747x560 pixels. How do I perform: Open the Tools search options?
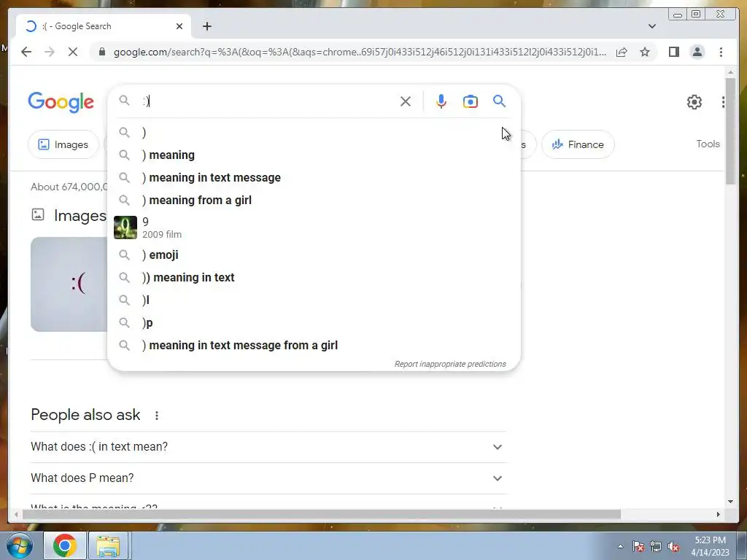708,144
